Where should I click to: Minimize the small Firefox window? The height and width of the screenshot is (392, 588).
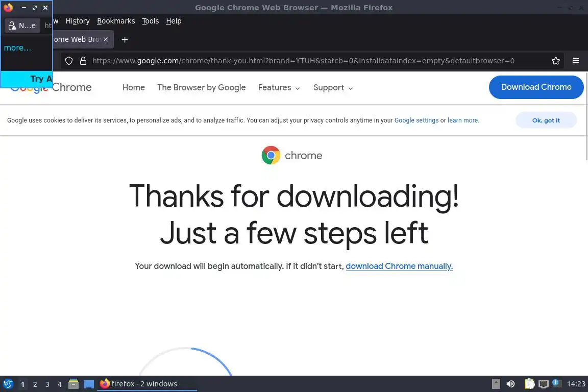pos(24,8)
